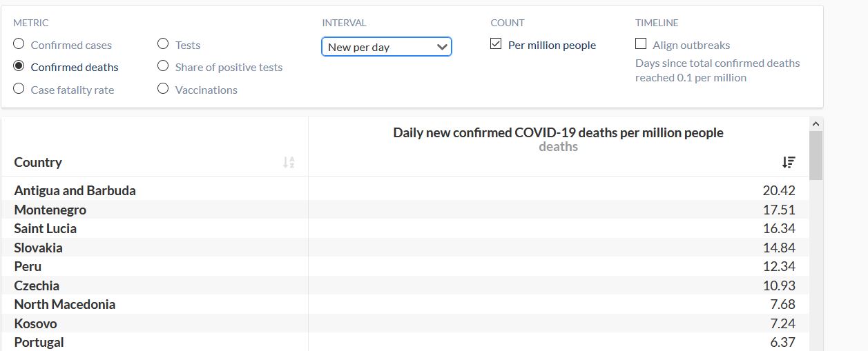Select the Montenegro country row
Viewport: 868px width, 351px height.
click(x=50, y=210)
